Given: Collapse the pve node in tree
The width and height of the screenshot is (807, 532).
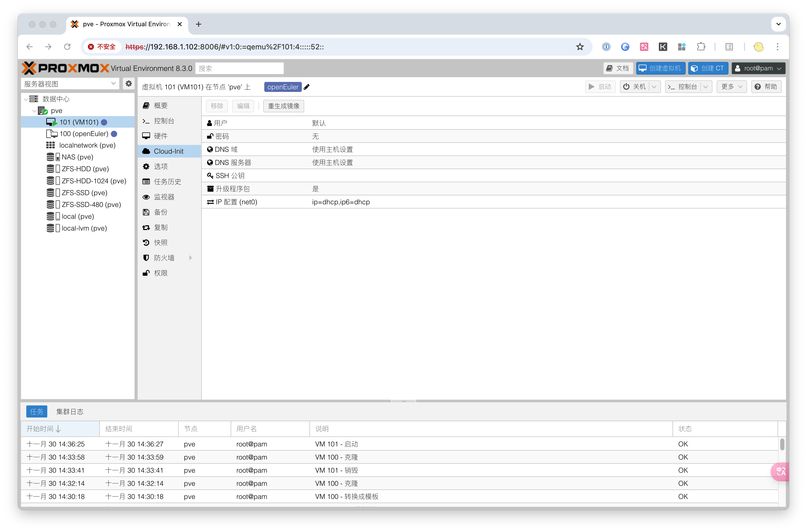Looking at the screenshot, I should pos(34,111).
